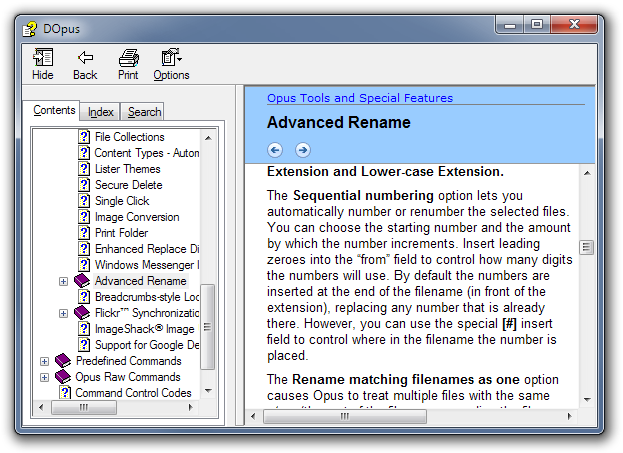Click the article pane scroll up arrow
Image resolution: width=623 pixels, height=453 pixels.
587,173
